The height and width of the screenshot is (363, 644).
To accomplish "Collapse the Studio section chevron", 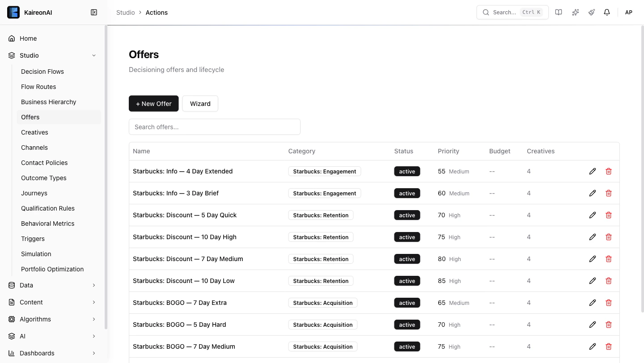I will point(93,55).
